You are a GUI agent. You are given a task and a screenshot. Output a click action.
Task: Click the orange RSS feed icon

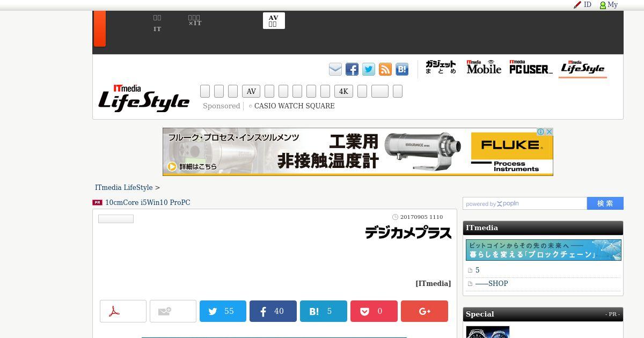click(385, 69)
